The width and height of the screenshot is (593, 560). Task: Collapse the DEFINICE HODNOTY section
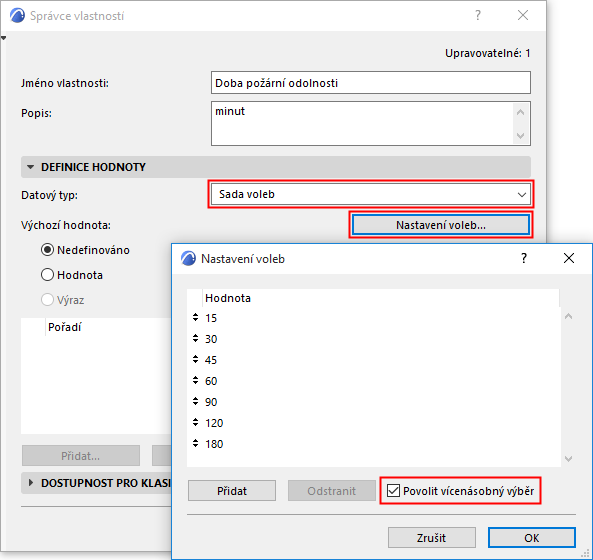pos(31,167)
